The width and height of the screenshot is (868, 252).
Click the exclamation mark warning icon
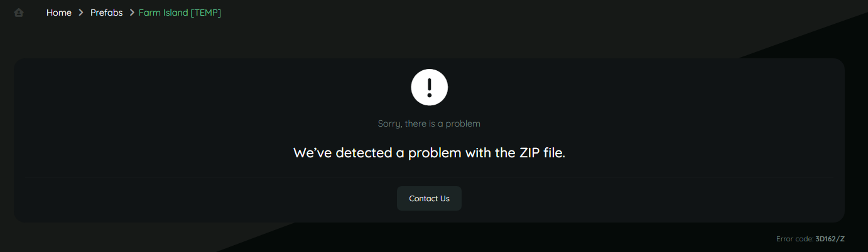(x=429, y=87)
